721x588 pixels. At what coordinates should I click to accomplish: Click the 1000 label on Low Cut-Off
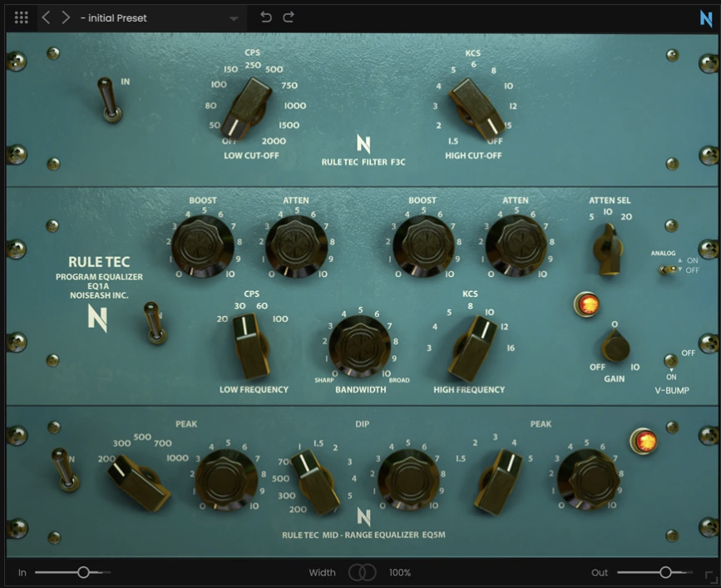[x=295, y=106]
